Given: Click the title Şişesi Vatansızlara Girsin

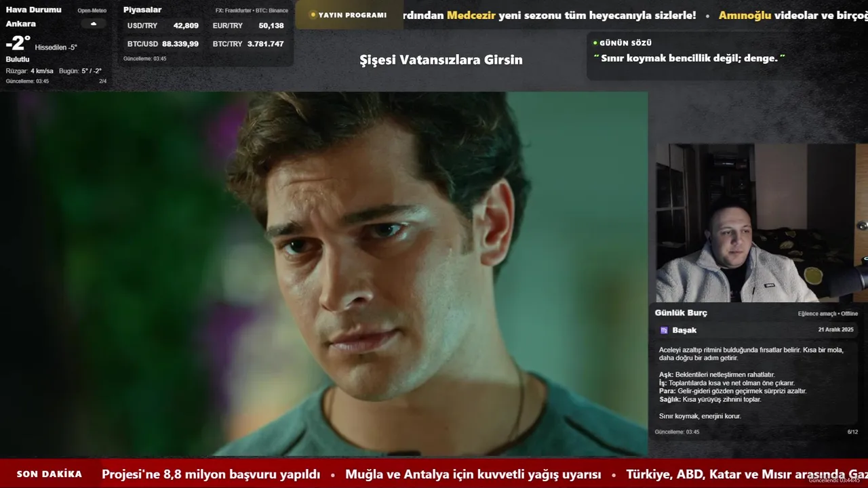Looking at the screenshot, I should point(441,60).
